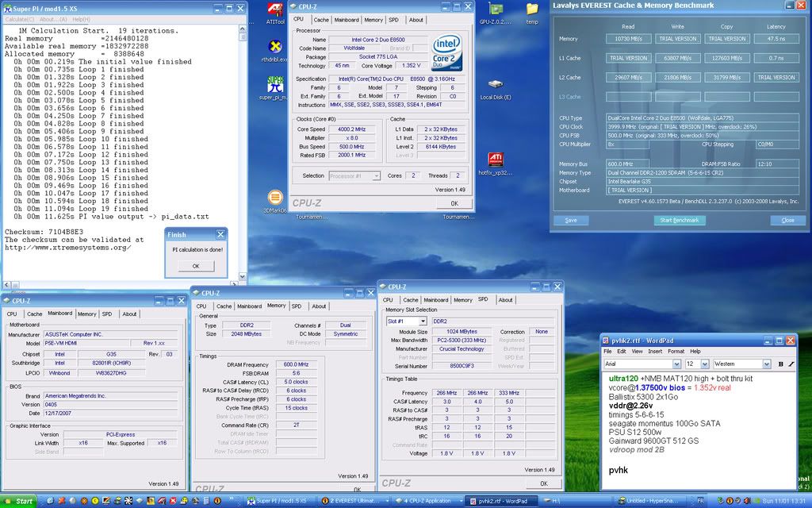Switch to the H:\ taskbar button
Image resolution: width=812 pixels, height=508 pixels.
[x=576, y=501]
